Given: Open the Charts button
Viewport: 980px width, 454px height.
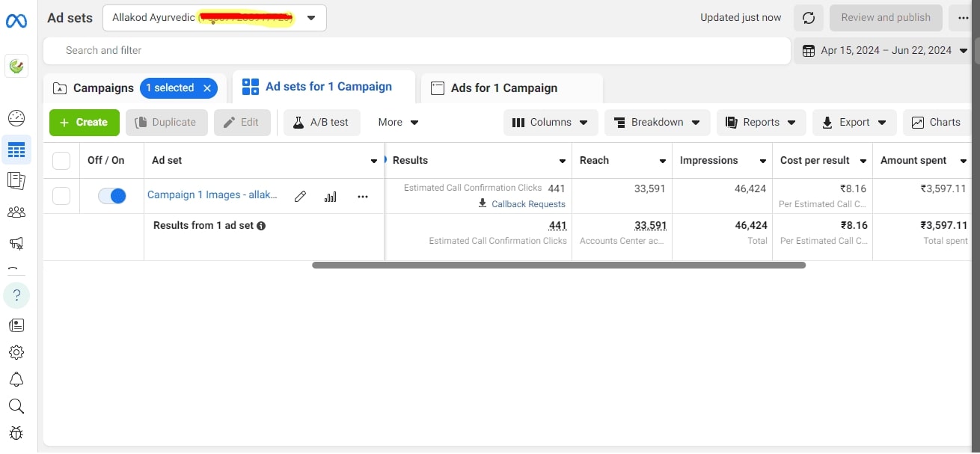Looking at the screenshot, I should click(937, 123).
